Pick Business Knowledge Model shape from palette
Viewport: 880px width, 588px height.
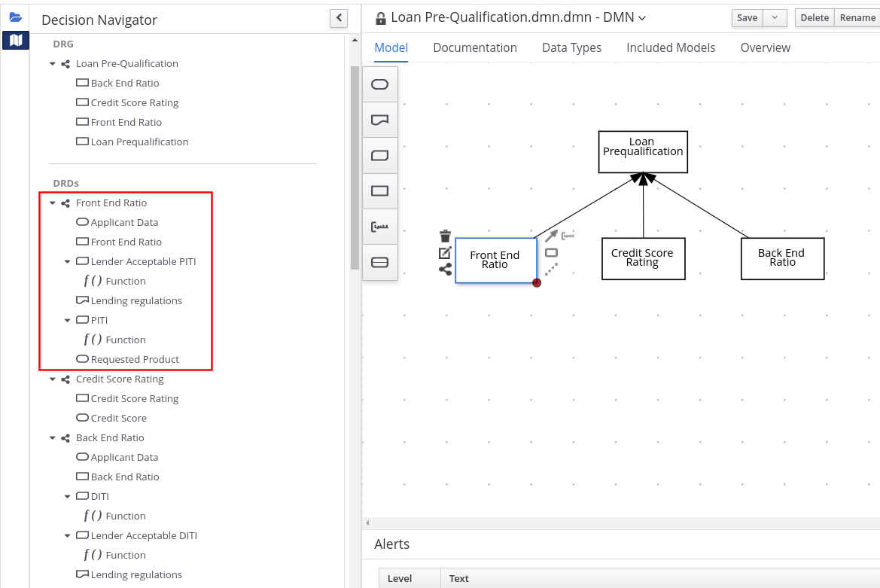[x=380, y=156]
